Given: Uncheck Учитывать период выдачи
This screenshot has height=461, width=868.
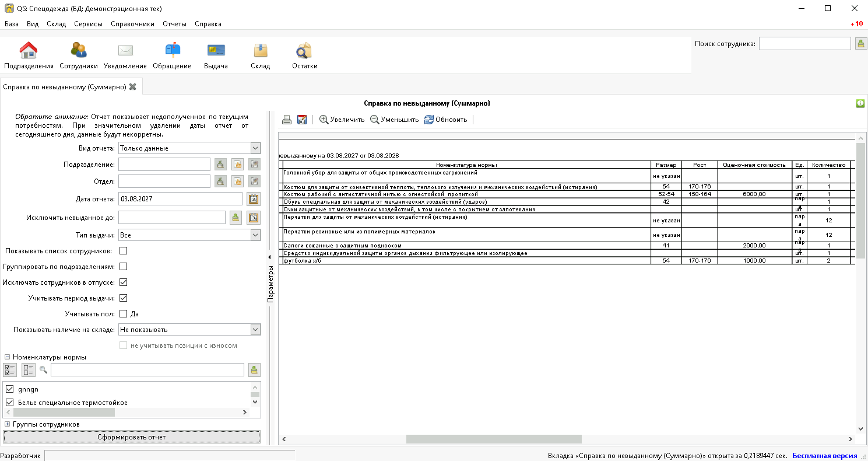Looking at the screenshot, I should [x=123, y=298].
